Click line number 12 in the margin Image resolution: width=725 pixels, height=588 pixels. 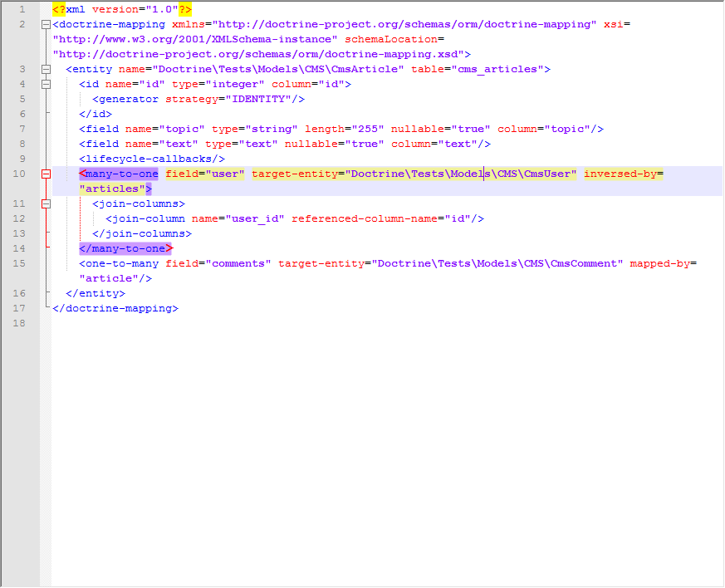point(19,218)
